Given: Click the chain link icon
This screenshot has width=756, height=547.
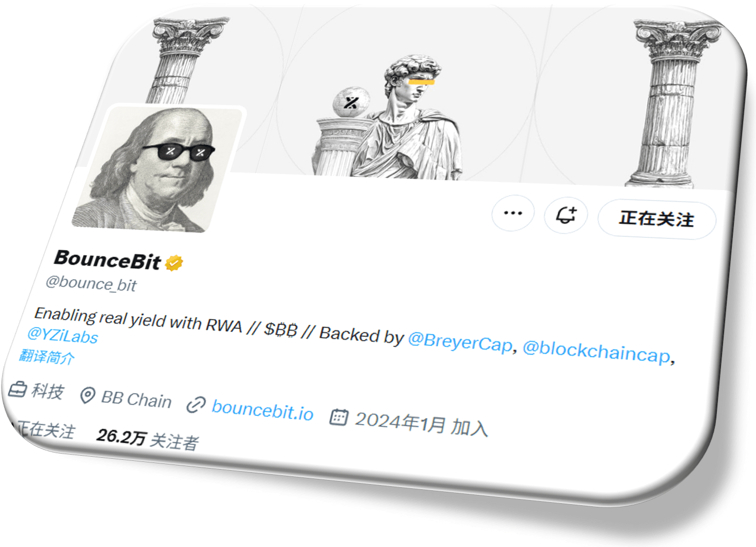Looking at the screenshot, I should (x=196, y=405).
